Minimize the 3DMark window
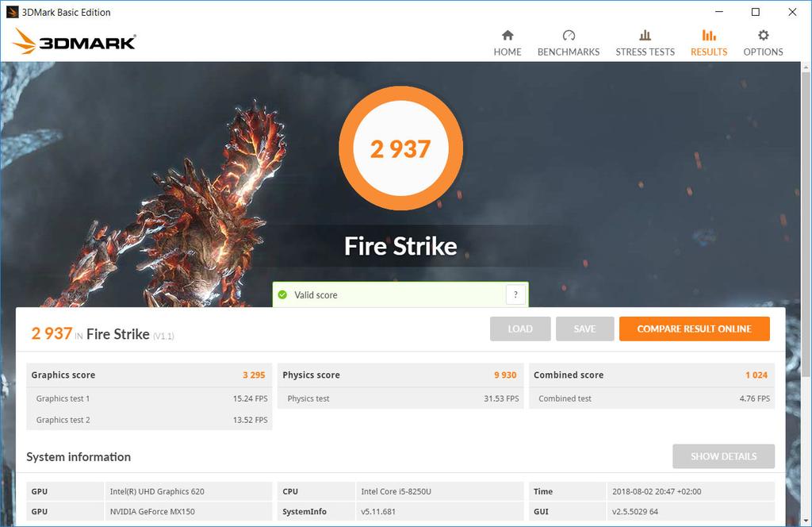Image resolution: width=812 pixels, height=527 pixels. pyautogui.click(x=719, y=12)
